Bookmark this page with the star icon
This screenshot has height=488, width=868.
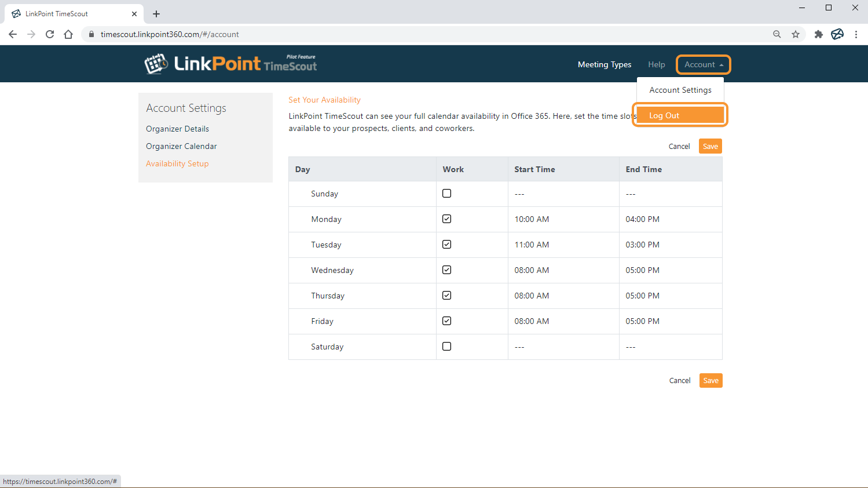[796, 34]
